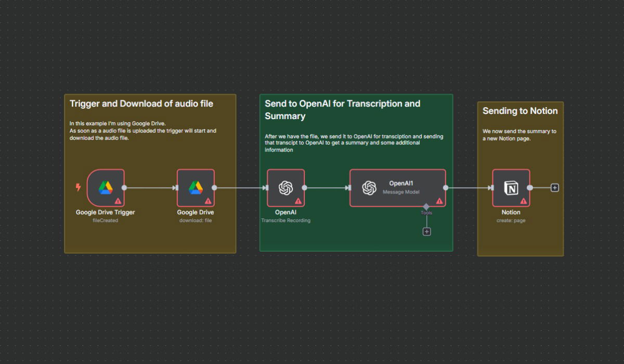
Task: Click warning icon on OpenAI Transcribe node
Action: point(298,201)
